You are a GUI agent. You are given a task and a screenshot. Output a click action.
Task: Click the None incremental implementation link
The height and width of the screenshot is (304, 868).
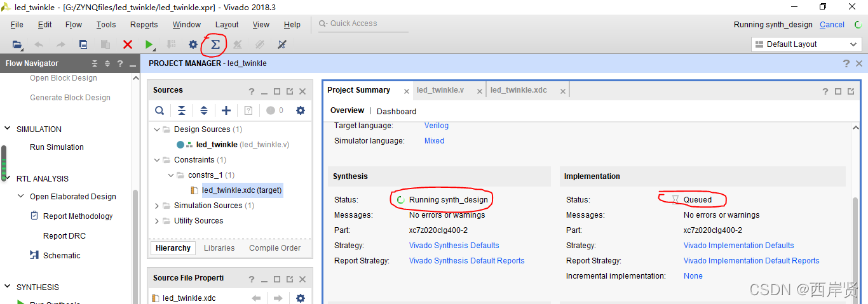(693, 276)
